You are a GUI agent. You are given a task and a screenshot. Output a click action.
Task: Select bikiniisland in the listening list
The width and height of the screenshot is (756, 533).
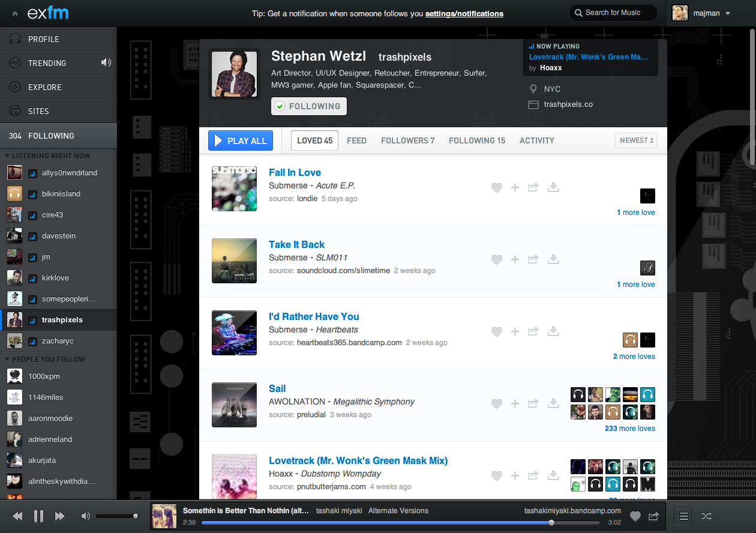[58, 194]
